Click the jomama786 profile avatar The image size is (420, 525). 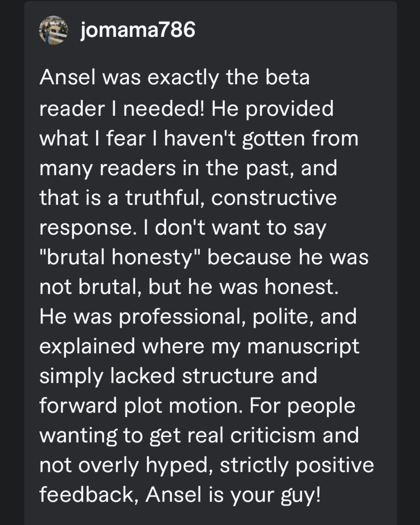coord(53,30)
